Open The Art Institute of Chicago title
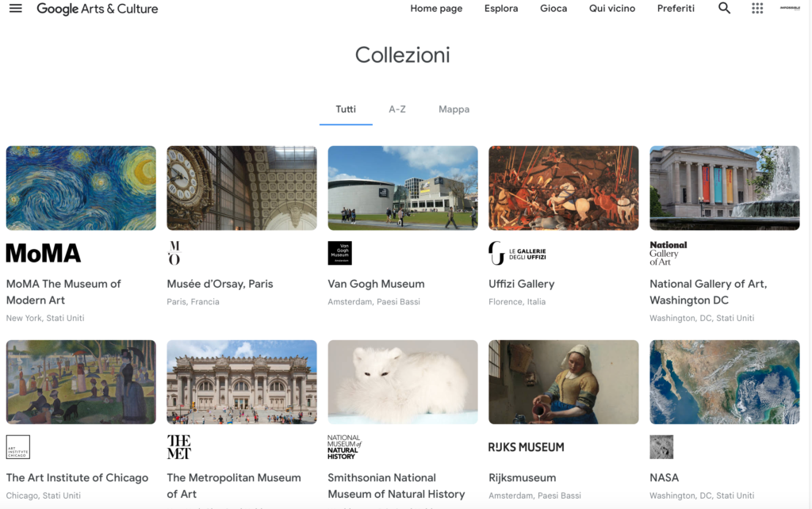Viewport: 812px width, 509px height. tap(77, 477)
